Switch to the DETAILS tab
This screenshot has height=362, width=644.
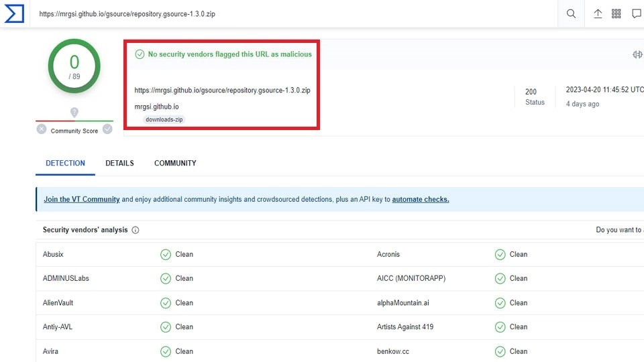point(119,163)
